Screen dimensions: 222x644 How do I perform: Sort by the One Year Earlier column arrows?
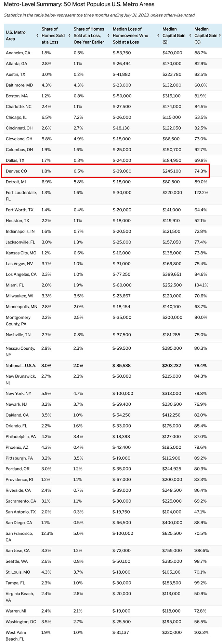tap(108, 36)
